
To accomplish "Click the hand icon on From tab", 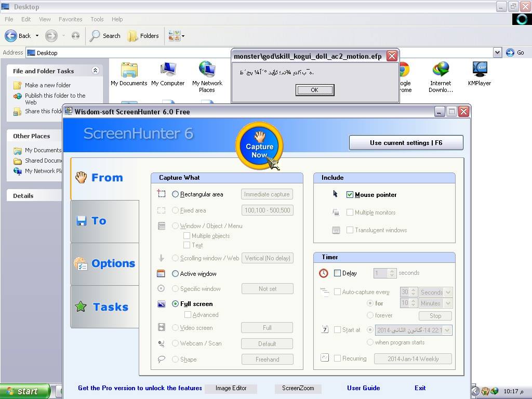I will coord(81,177).
